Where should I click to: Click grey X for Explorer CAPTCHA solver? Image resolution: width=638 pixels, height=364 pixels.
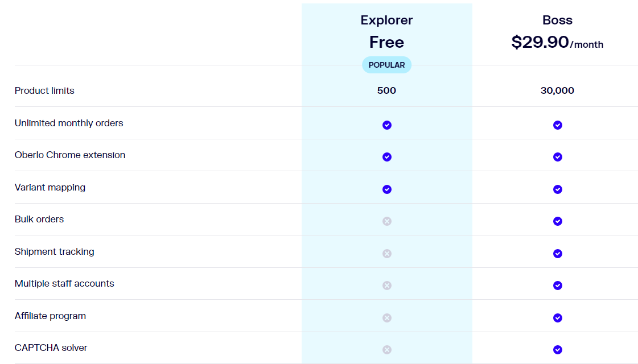point(387,350)
